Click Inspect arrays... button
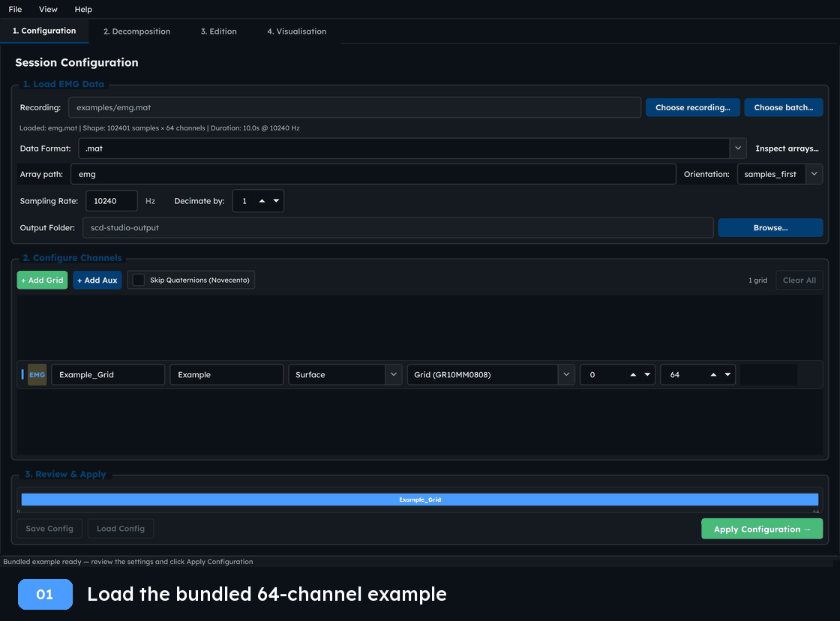The image size is (840, 621). [787, 148]
